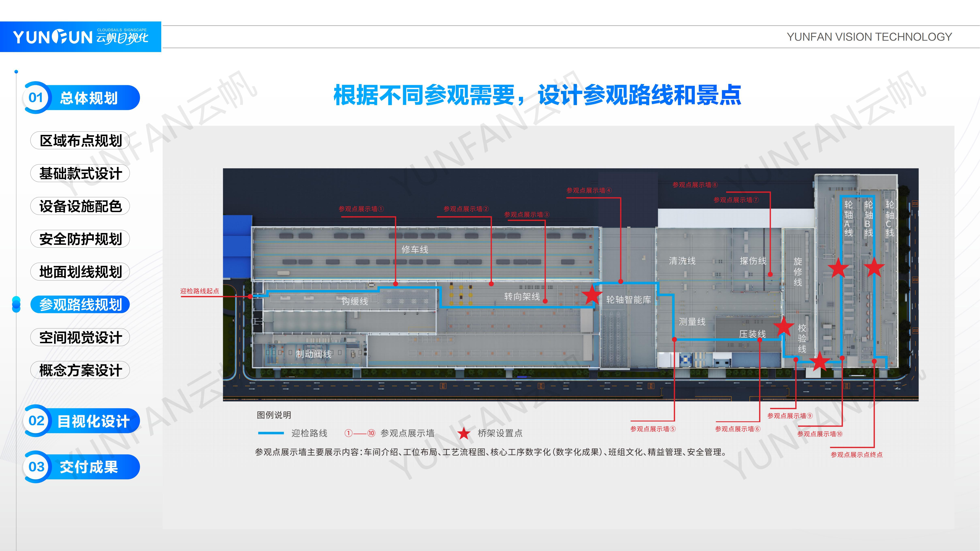Open section 03 交付成果

click(x=81, y=467)
